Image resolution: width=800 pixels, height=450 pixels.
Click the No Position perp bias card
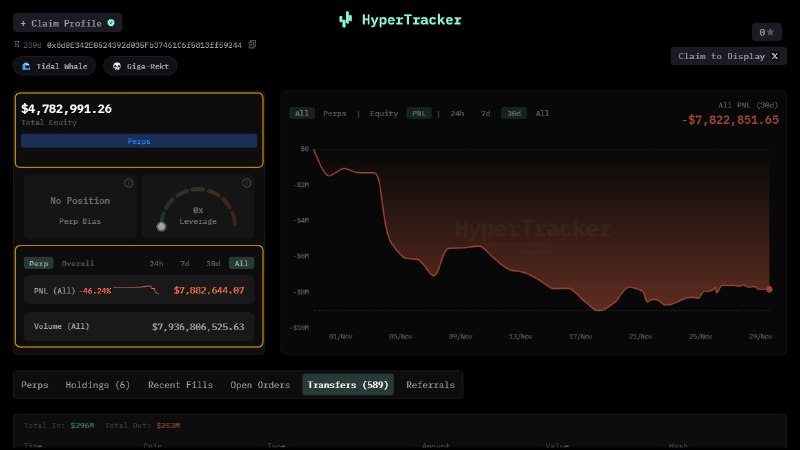[x=80, y=207]
